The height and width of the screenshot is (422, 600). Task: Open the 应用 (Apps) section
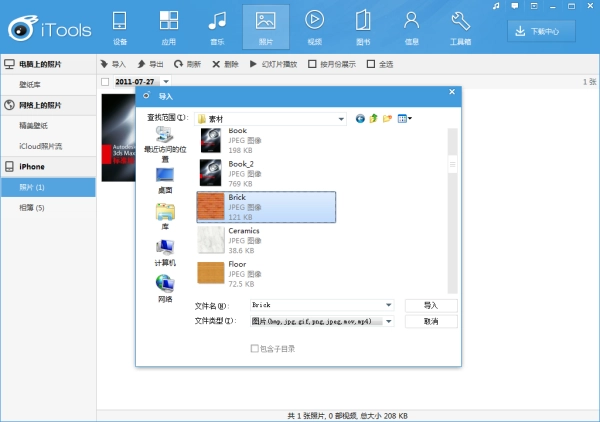pos(168,28)
